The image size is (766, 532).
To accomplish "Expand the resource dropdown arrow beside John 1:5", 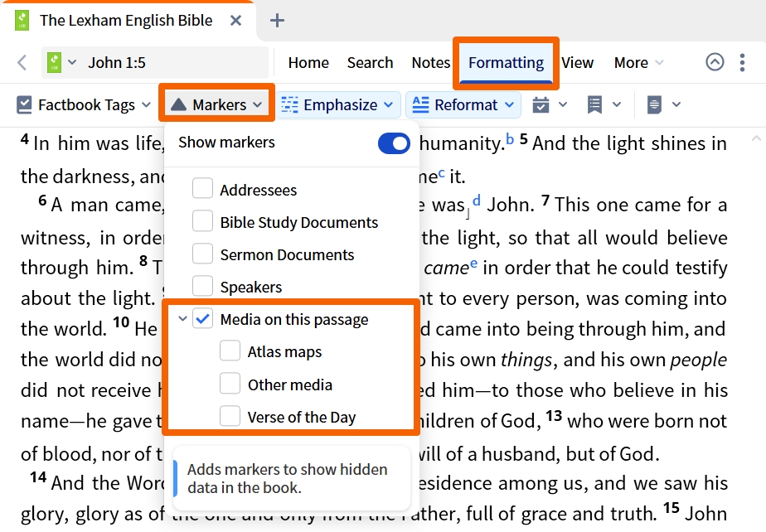I will tap(72, 62).
